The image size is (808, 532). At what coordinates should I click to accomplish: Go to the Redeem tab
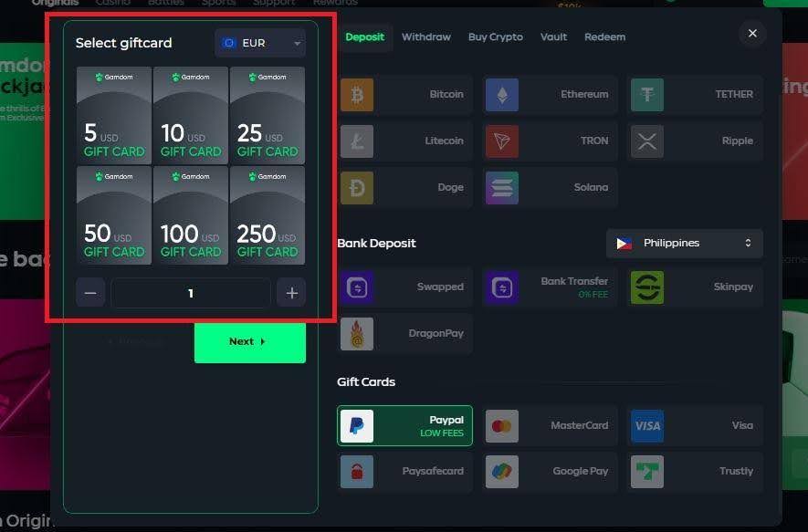tap(605, 37)
